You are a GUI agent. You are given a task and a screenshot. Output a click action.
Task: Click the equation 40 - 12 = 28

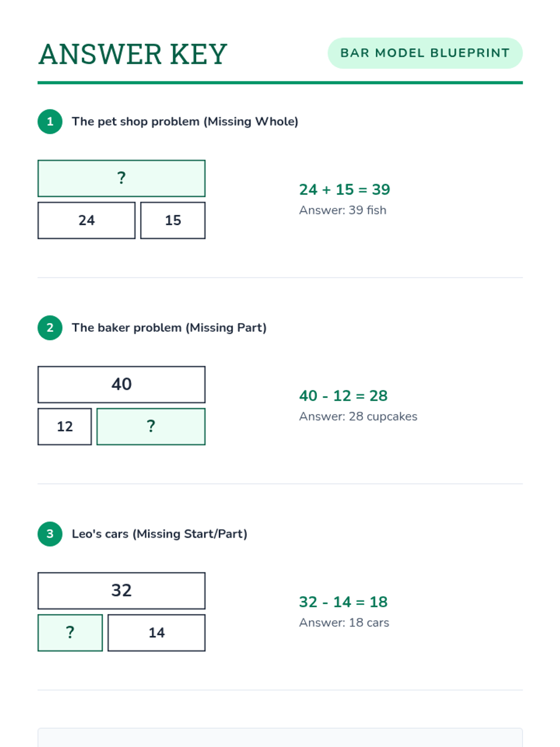343,396
